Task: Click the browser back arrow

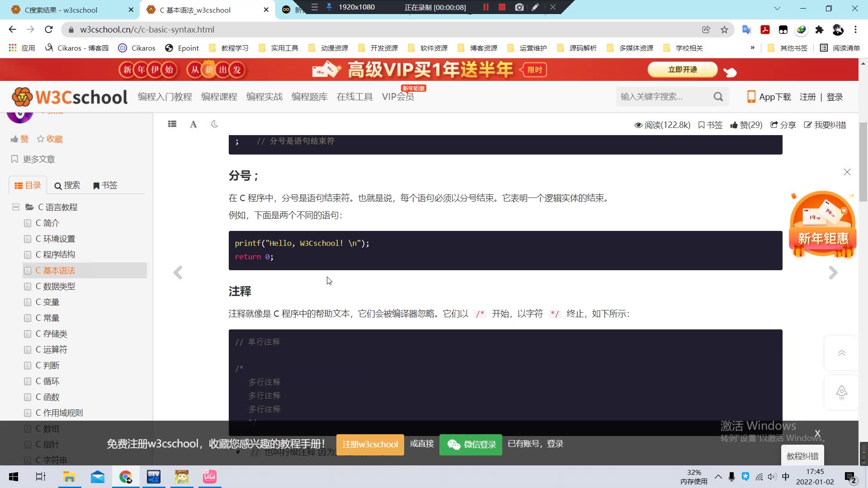Action: click(12, 29)
